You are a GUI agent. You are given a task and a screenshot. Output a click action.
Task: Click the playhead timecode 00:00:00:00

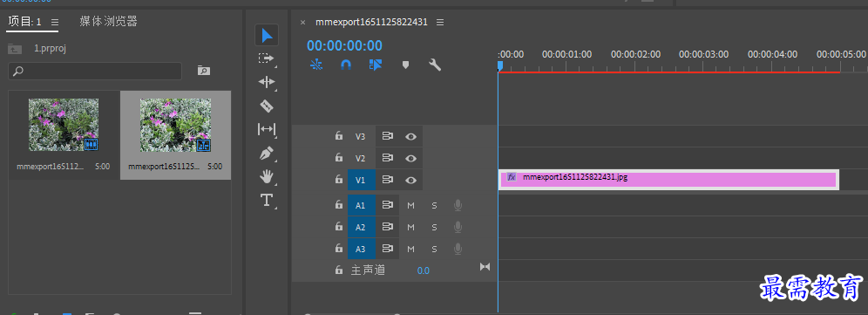(344, 45)
